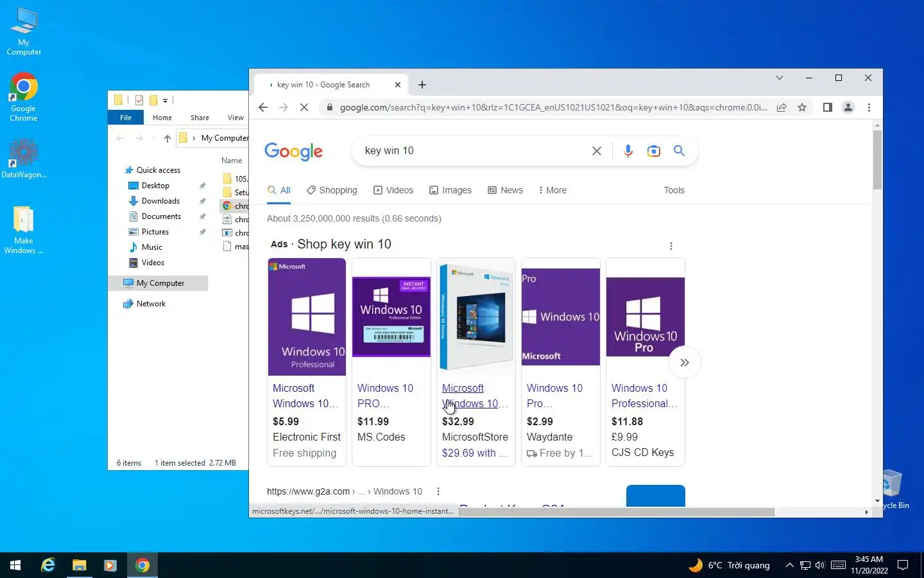Open the Windows Start menu
The width and height of the screenshot is (924, 578).
tap(15, 565)
